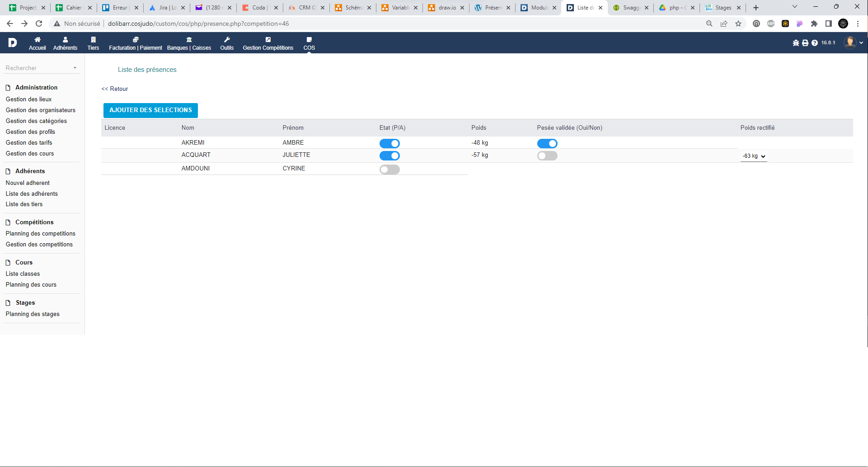868x467 pixels.
Task: Open Gestion des competitions
Action: 39,245
